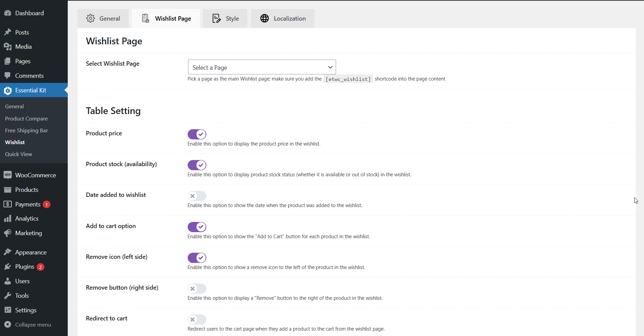Image resolution: width=644 pixels, height=336 pixels.
Task: Enable Date added to wishlist toggle
Action: [x=197, y=196]
